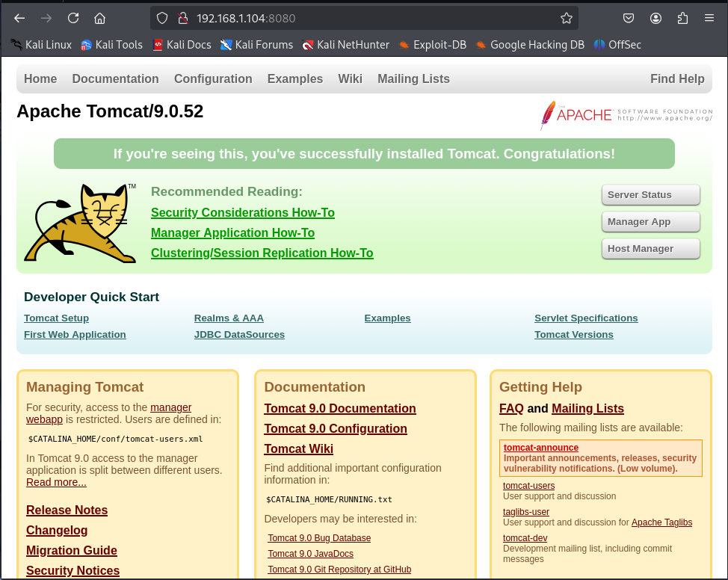Open Mailing Lists in the top navigation
Image resolution: width=728 pixels, height=580 pixels.
[x=413, y=79]
